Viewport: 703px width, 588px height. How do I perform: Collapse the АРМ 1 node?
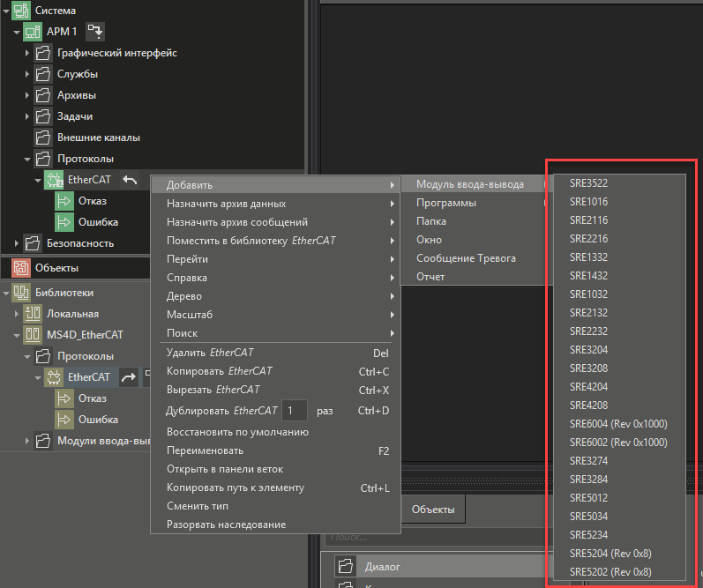[x=17, y=32]
